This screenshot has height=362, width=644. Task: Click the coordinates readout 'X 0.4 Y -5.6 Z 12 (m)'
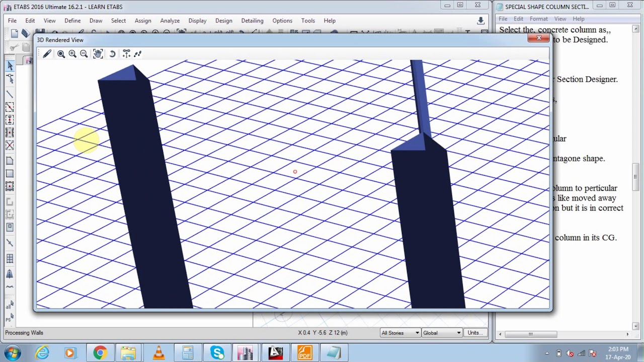pyautogui.click(x=323, y=333)
